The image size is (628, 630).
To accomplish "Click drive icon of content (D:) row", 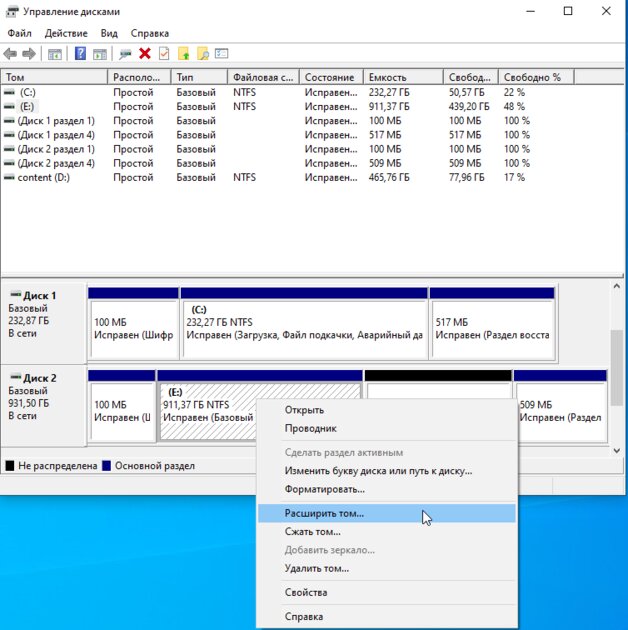I will pos(9,178).
